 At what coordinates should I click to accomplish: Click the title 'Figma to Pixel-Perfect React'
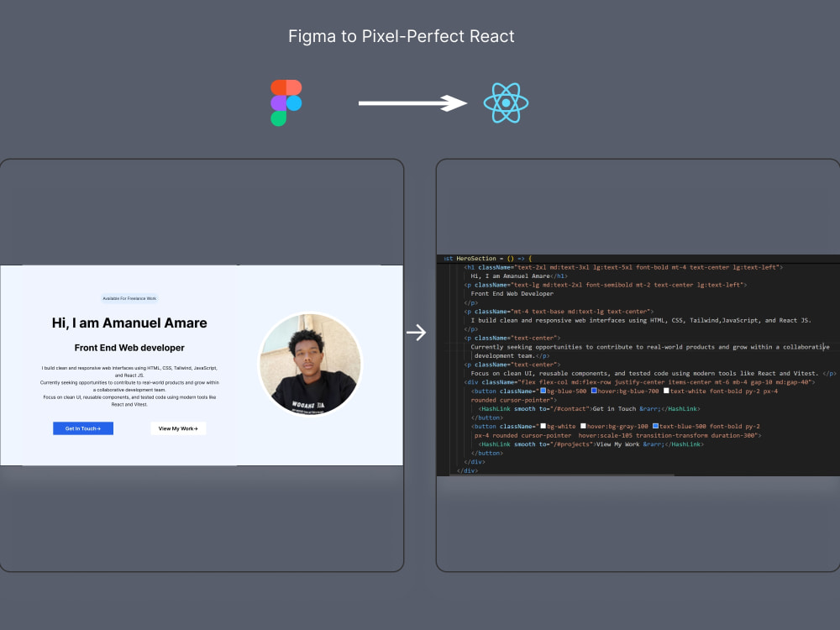402,36
